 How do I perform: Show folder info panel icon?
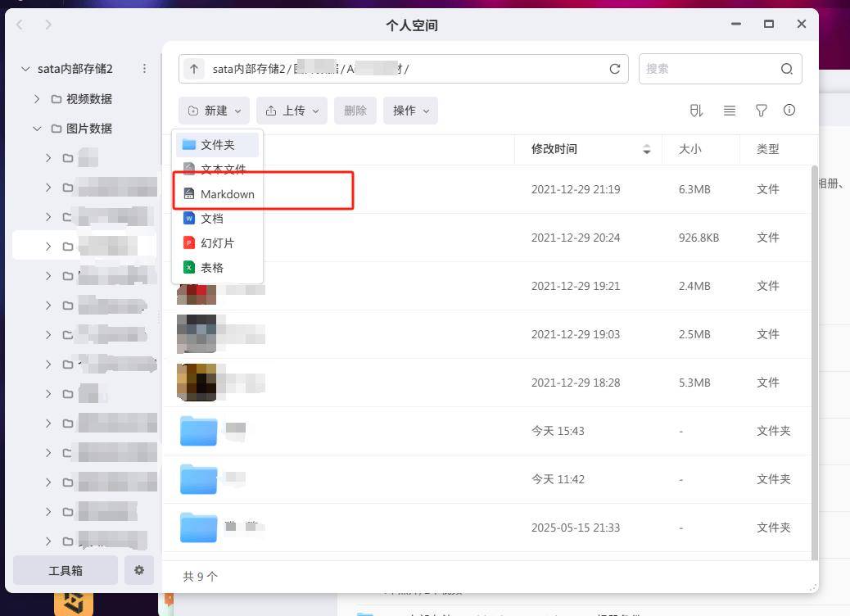[x=789, y=110]
